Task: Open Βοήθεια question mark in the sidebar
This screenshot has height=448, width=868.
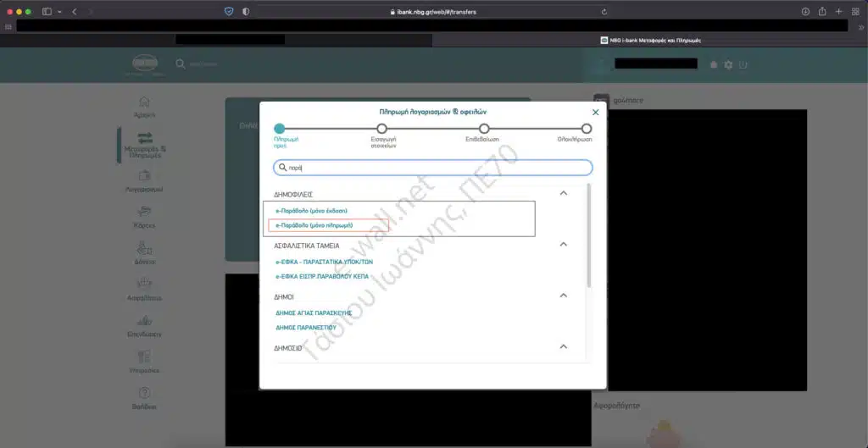Action: pos(144,398)
